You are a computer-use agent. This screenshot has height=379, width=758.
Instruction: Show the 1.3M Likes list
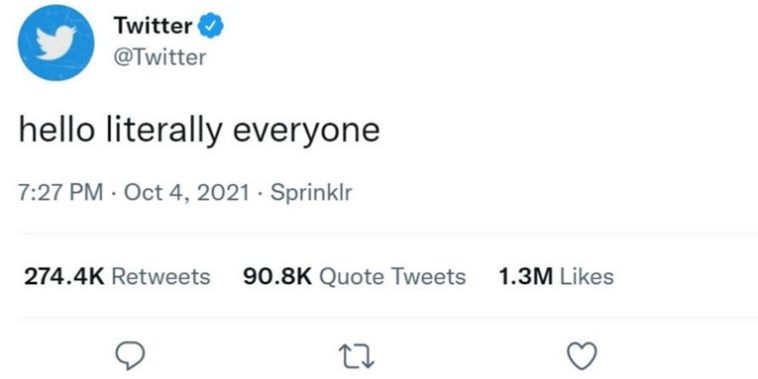pyautogui.click(x=556, y=277)
